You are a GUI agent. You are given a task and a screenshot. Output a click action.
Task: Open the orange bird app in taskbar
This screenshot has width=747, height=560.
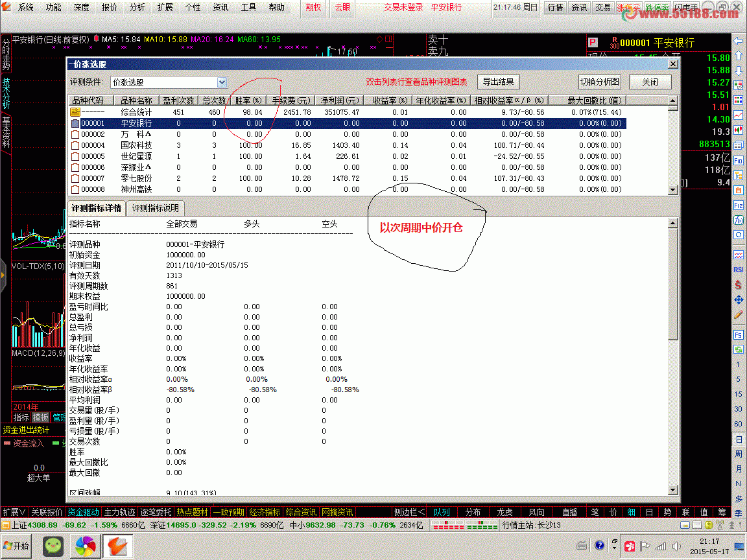coord(117,546)
